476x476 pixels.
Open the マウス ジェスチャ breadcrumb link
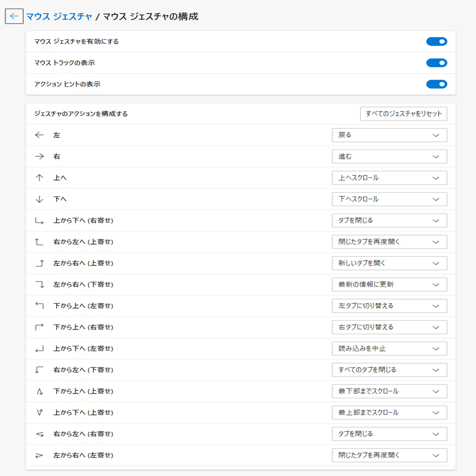tap(59, 16)
